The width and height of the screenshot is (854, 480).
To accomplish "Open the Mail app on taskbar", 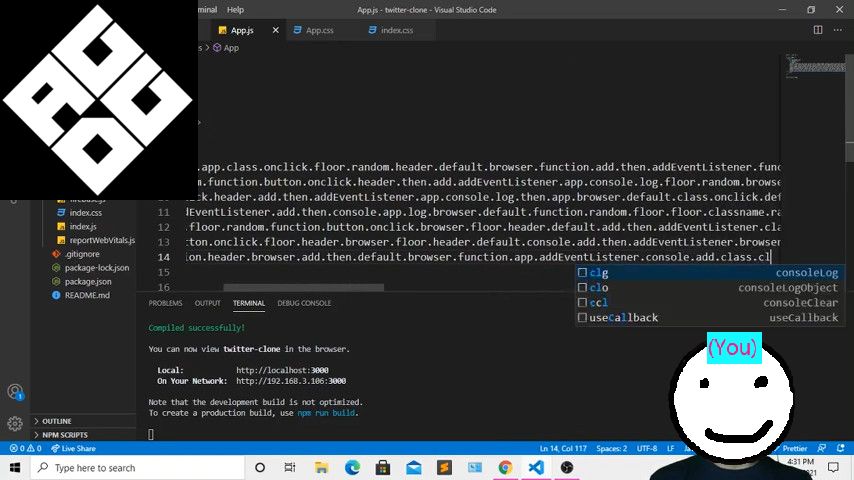I will [413, 467].
